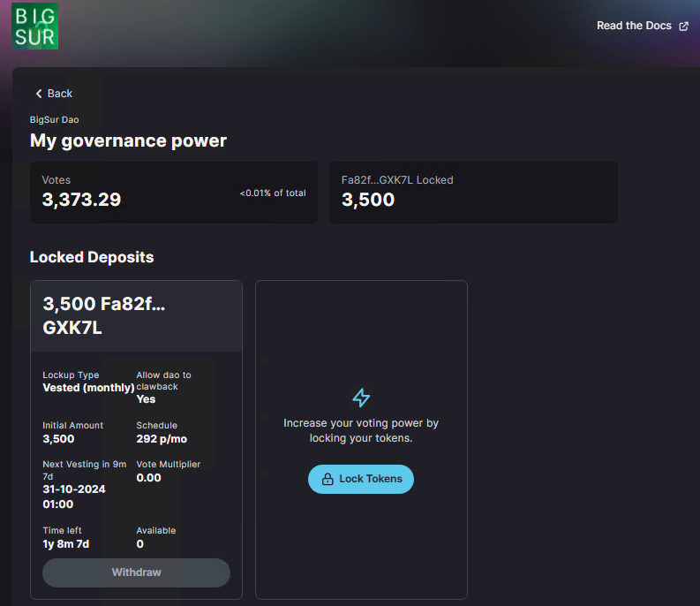Select the Fa82f...GXK7L Locked card
The width and height of the screenshot is (700, 606).
coord(473,192)
